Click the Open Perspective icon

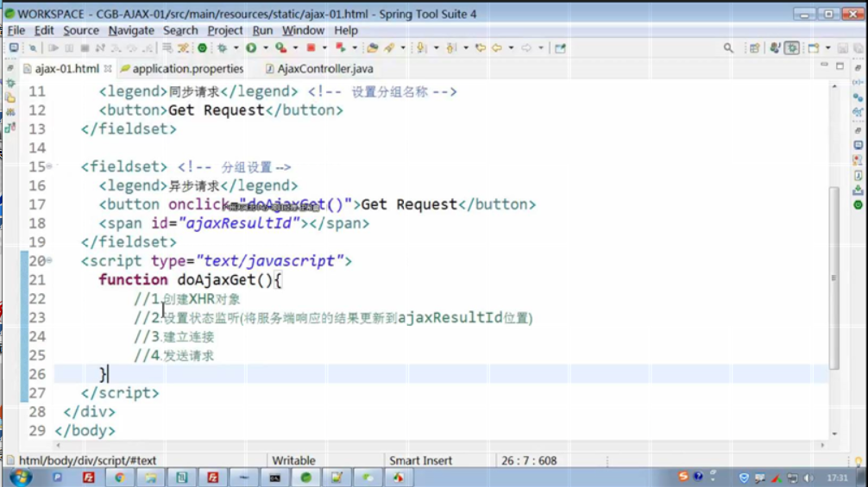754,48
